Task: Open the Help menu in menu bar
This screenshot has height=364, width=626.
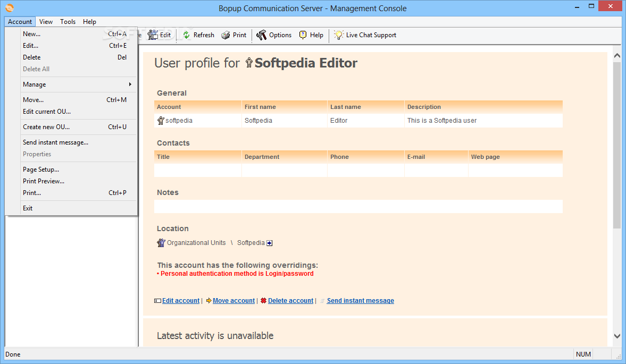Action: point(89,22)
